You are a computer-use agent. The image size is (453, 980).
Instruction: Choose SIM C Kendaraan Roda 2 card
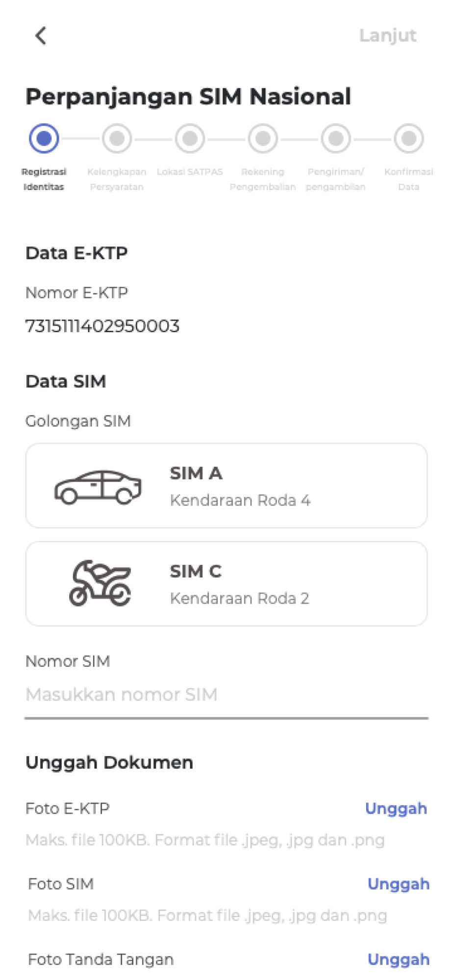(226, 584)
